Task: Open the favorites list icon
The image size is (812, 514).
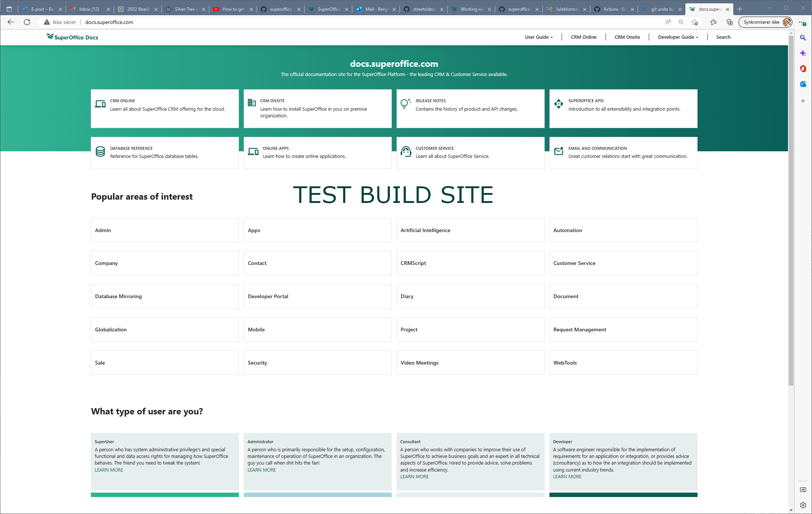Action: [x=713, y=22]
